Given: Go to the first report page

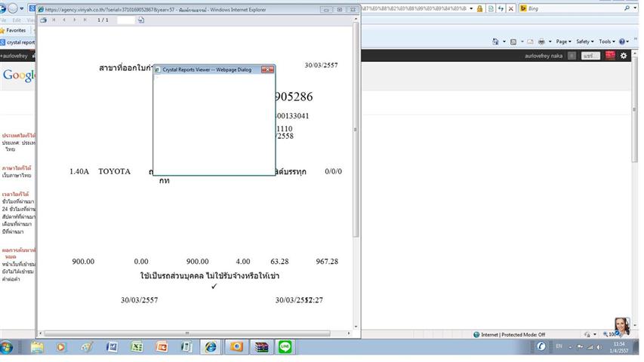Looking at the screenshot, I should 54,20.
